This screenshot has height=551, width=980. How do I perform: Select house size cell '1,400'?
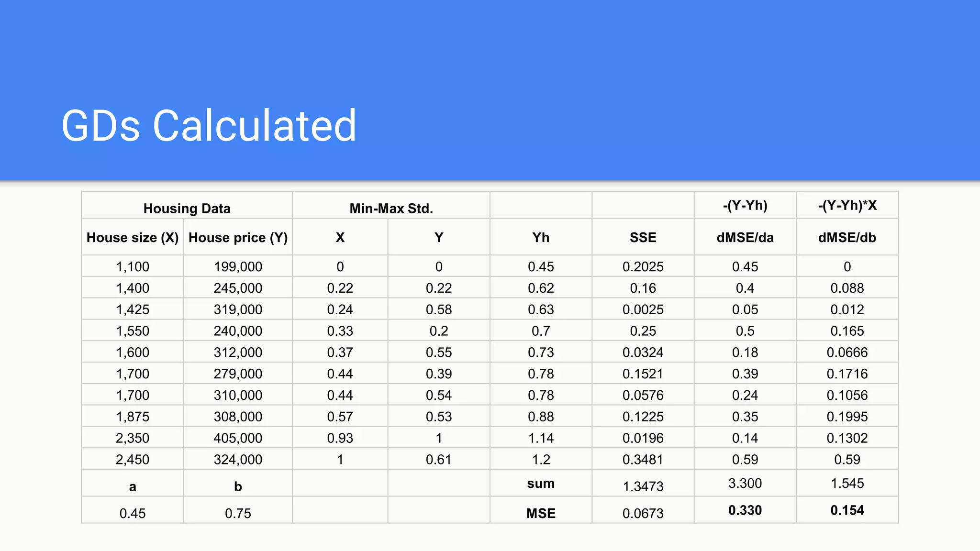[x=133, y=288]
